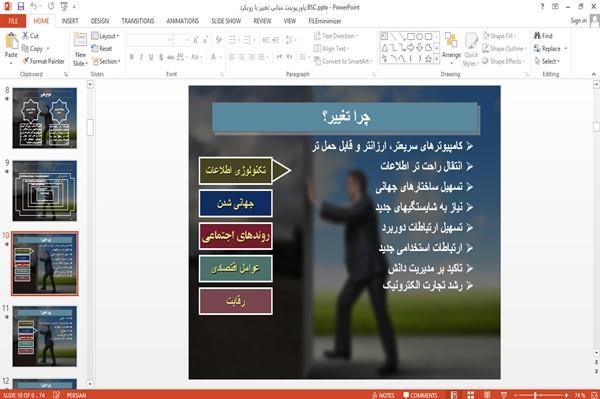The width and height of the screenshot is (600, 399).
Task: Open the Layout dropdown
Action: pos(105,36)
